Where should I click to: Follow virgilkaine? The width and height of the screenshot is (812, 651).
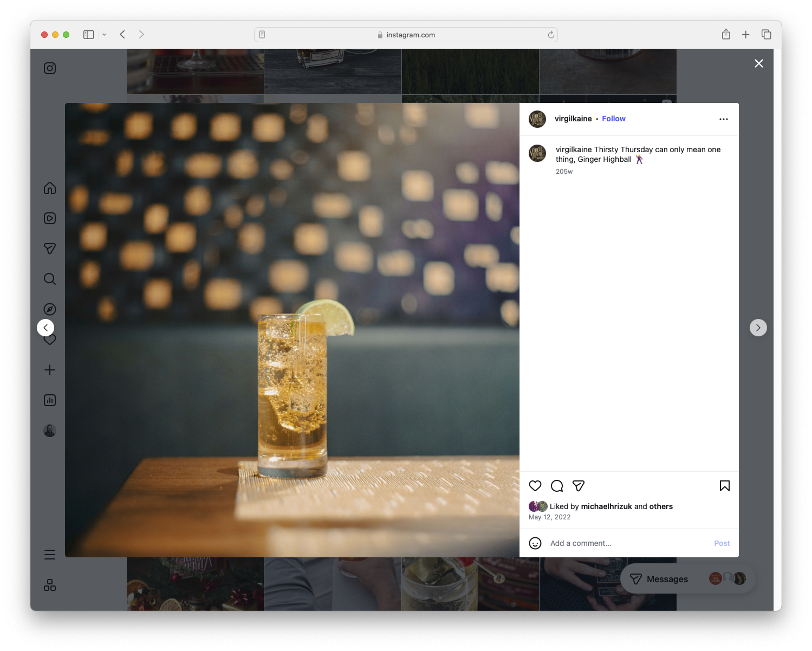click(613, 119)
